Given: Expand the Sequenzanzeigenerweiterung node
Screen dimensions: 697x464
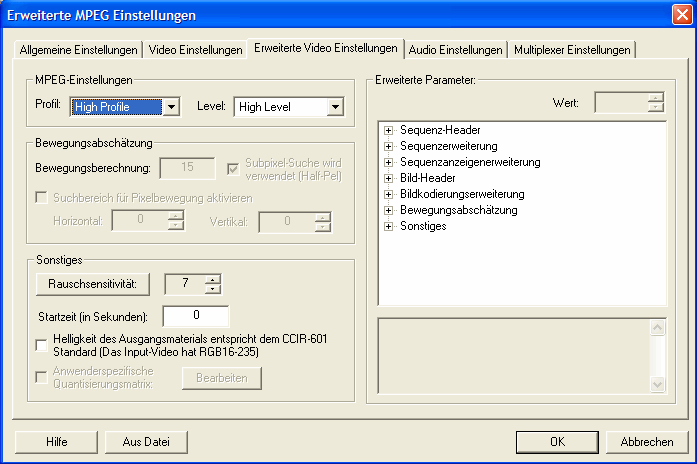Looking at the screenshot, I should pos(389,162).
